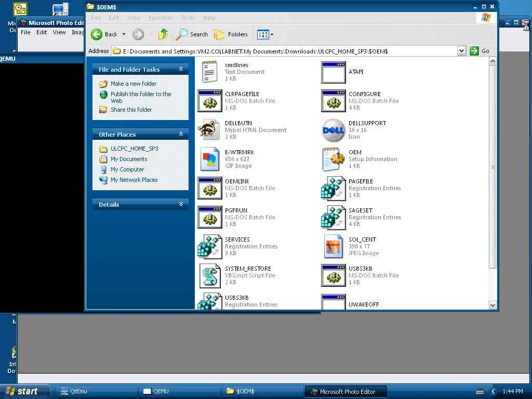Toggle the Folders pane button
Viewport: 532px width, 399px height.
point(231,34)
